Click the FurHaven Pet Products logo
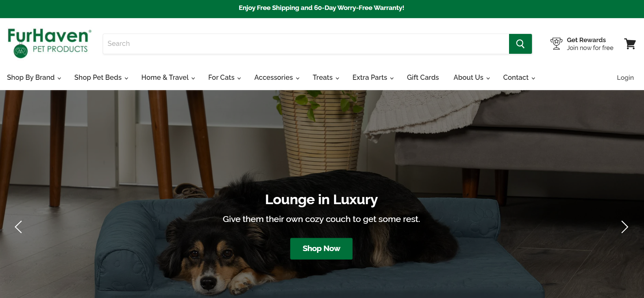 49,43
